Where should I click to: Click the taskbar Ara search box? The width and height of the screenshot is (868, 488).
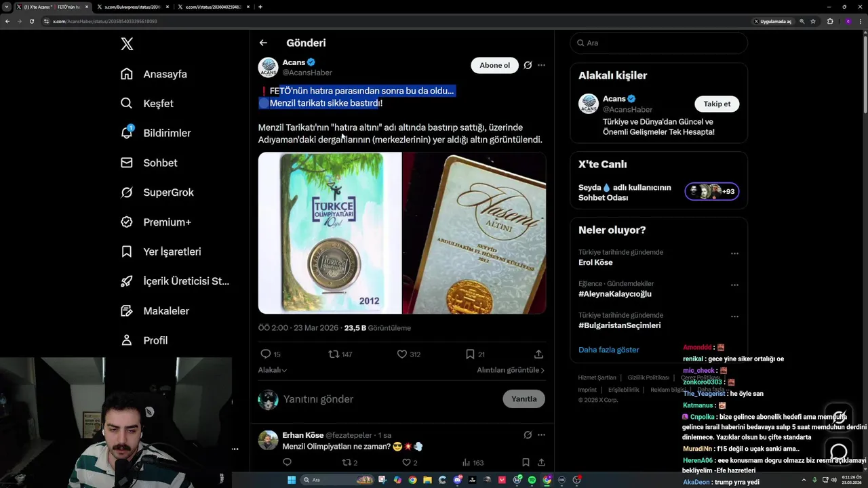coord(338,480)
